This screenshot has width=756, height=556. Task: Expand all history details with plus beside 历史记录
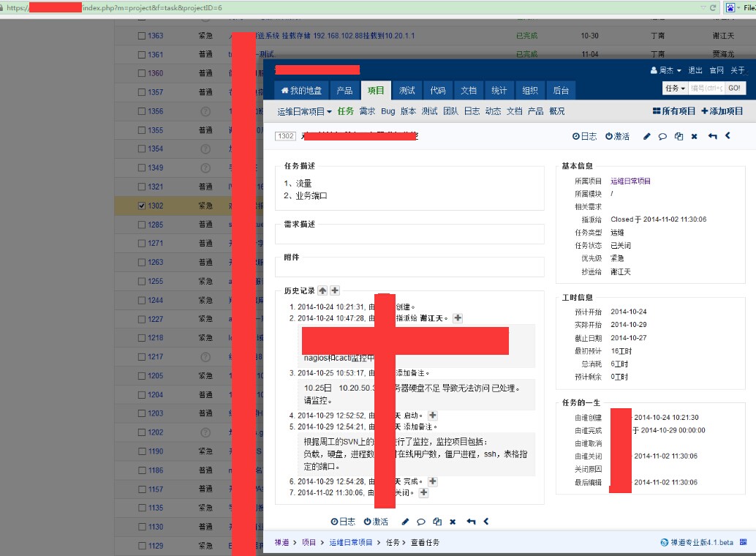coord(335,290)
